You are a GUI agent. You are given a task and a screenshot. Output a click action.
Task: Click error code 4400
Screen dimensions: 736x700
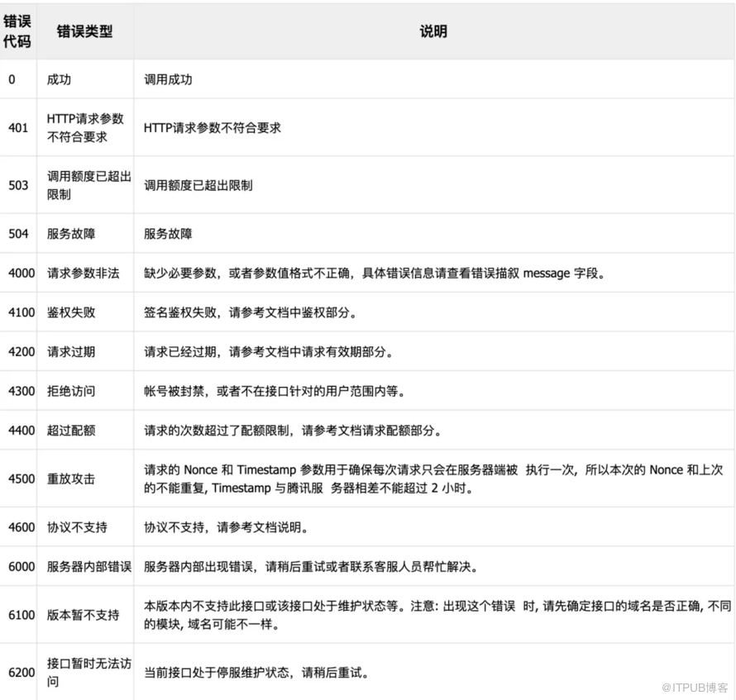(x=22, y=431)
